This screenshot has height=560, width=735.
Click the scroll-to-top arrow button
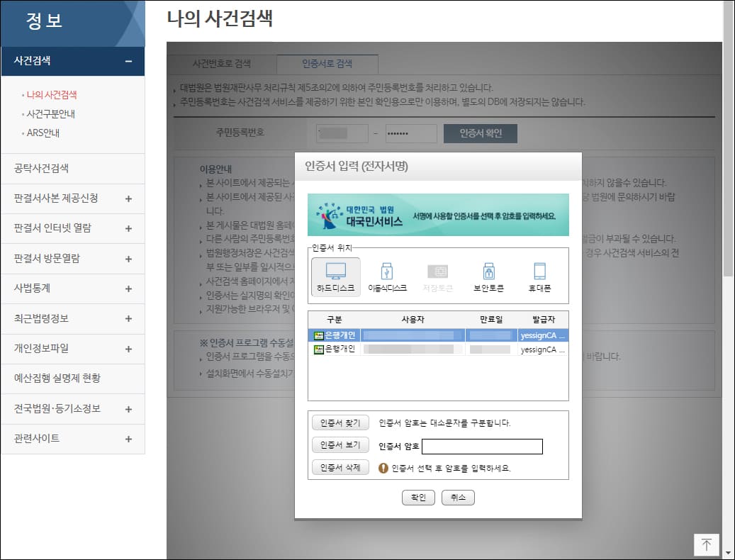pos(706,544)
